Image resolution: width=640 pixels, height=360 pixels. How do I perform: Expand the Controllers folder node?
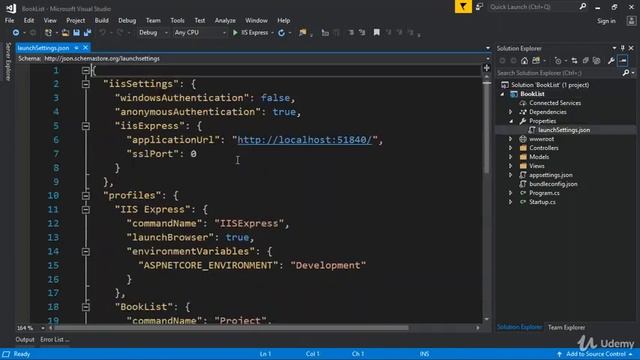click(510, 148)
